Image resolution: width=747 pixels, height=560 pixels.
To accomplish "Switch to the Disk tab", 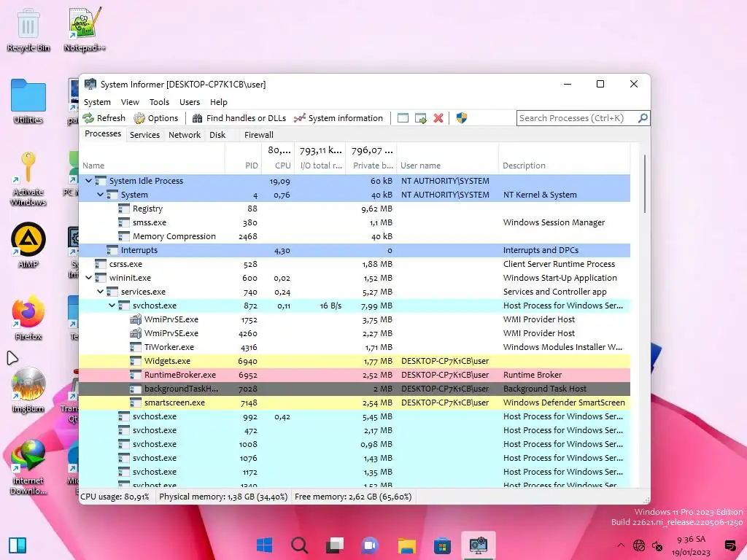I will [217, 135].
